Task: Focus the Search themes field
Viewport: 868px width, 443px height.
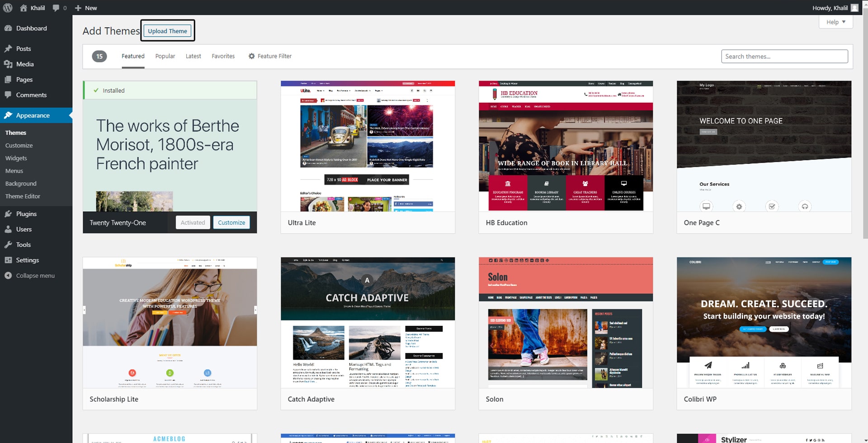Action: [x=784, y=56]
